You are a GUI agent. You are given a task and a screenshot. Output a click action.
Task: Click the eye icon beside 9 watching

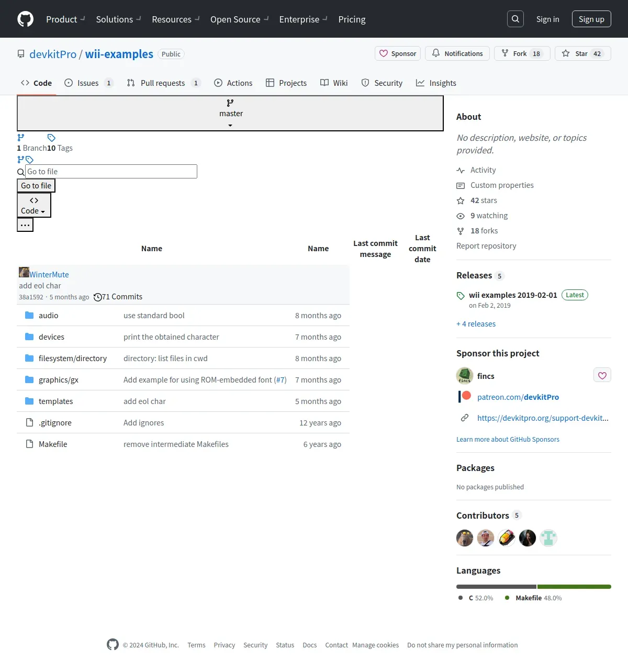pos(461,216)
